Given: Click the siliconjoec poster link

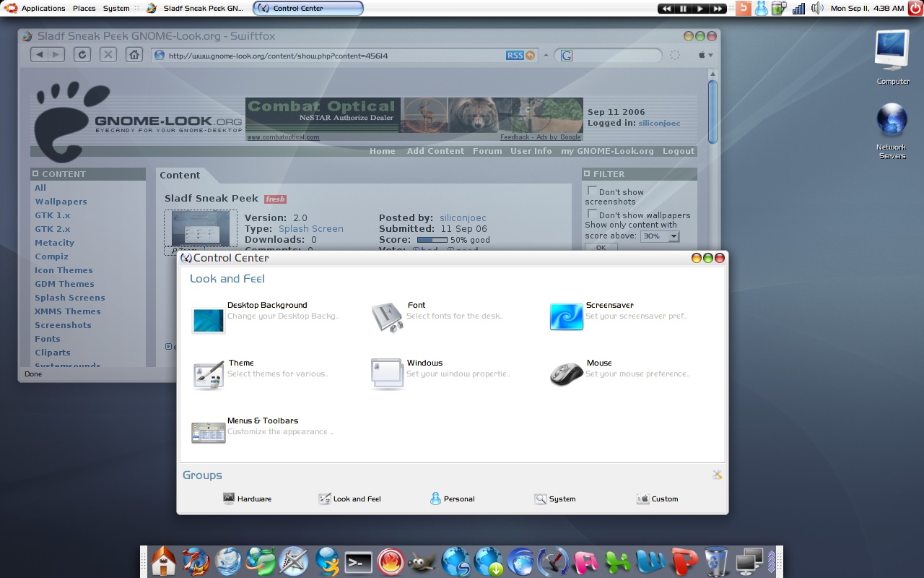Looking at the screenshot, I should (463, 217).
